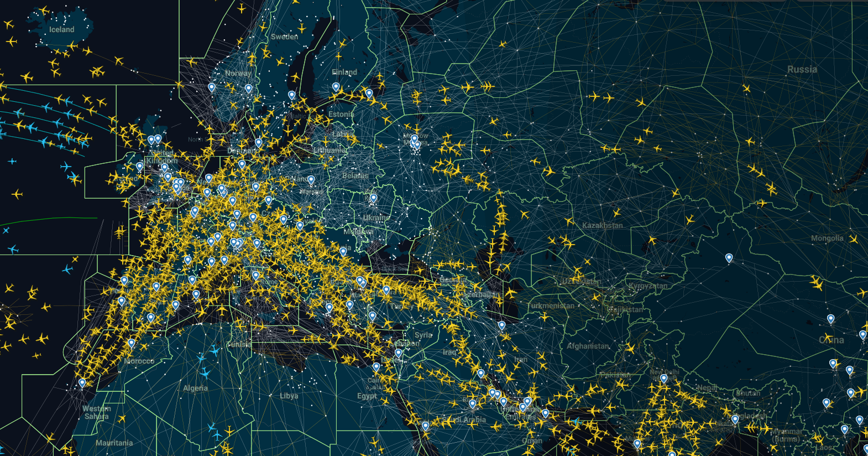Open the airport pin below the Finland label
The image size is (868, 456).
[x=336, y=86]
